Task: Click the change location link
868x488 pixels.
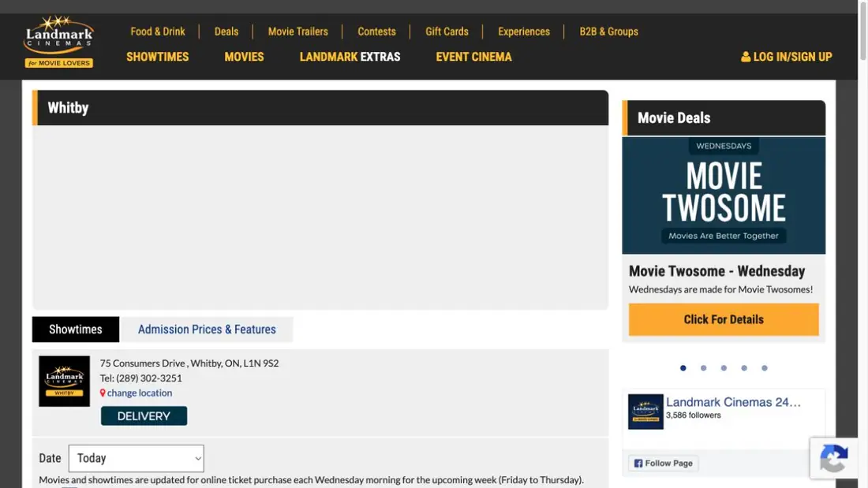Action: coord(140,393)
